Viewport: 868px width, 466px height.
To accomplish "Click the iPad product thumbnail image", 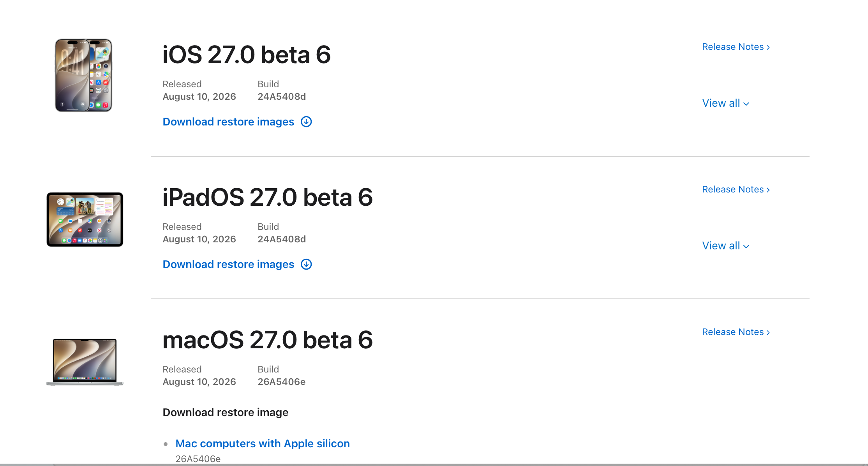I will click(85, 219).
